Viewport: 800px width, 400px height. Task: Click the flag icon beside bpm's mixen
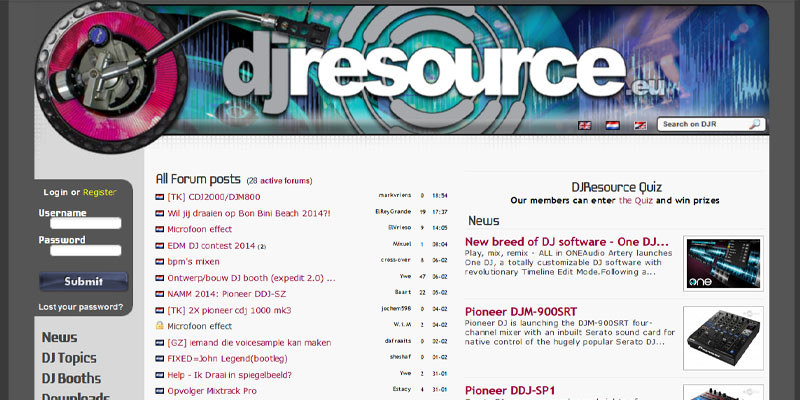pyautogui.click(x=160, y=262)
